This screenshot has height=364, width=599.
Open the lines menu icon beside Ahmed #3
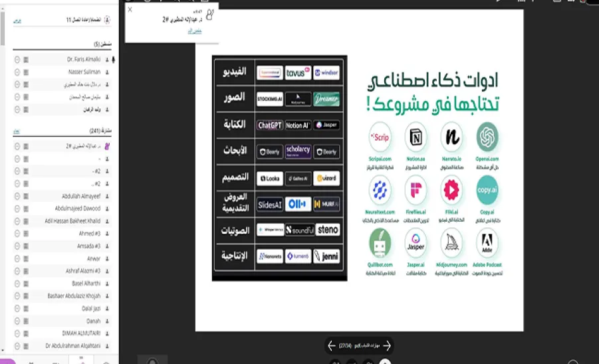point(26,234)
